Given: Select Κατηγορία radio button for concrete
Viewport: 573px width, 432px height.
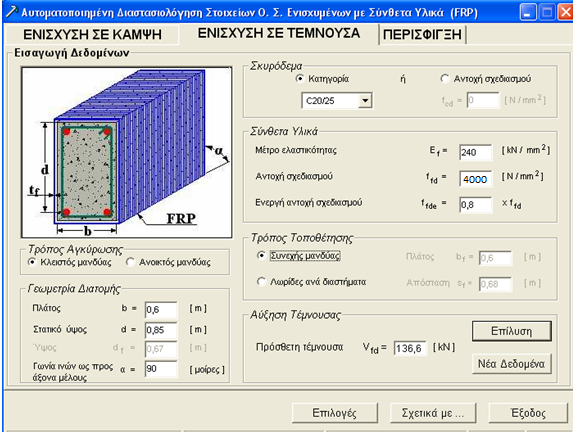Looking at the screenshot, I should pyautogui.click(x=300, y=79).
